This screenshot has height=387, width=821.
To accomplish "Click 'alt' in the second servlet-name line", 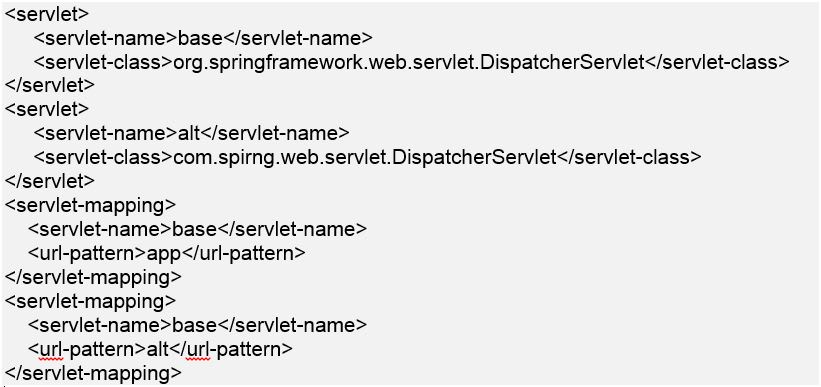I will (x=189, y=134).
